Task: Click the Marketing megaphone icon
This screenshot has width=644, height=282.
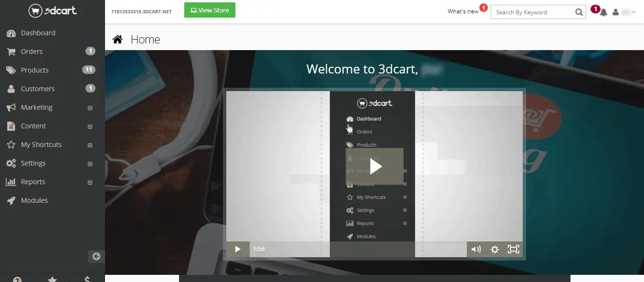Action: tap(11, 107)
